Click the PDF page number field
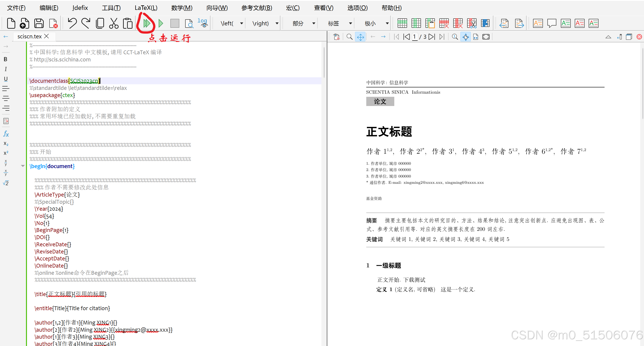644x346 pixels. (414, 37)
